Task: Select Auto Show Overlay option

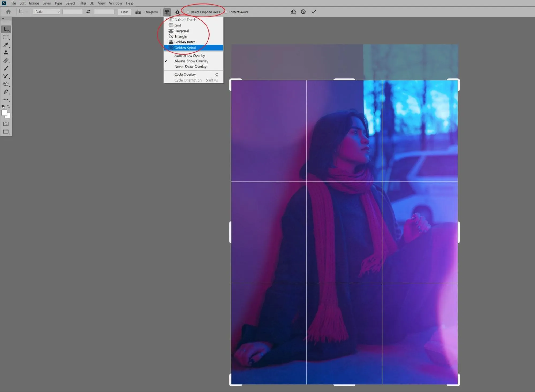Action: 193,56
